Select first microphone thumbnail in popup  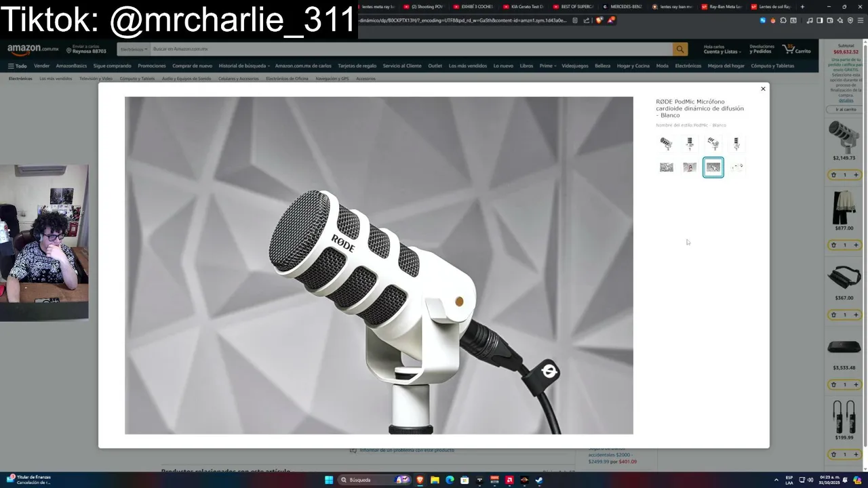[666, 144]
